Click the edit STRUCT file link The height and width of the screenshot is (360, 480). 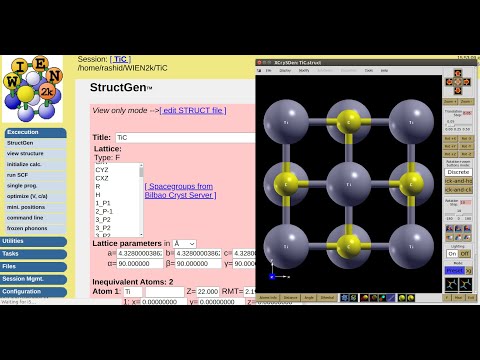[193, 110]
